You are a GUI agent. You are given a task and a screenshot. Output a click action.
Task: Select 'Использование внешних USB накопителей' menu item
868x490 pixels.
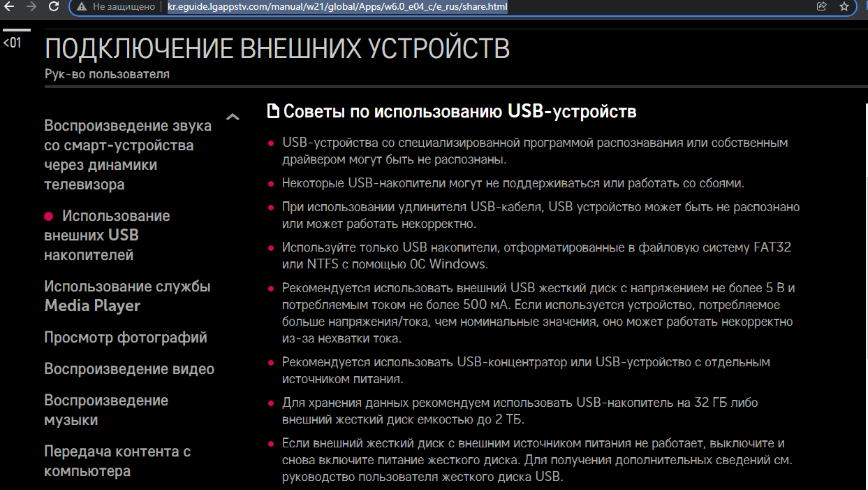coord(107,236)
